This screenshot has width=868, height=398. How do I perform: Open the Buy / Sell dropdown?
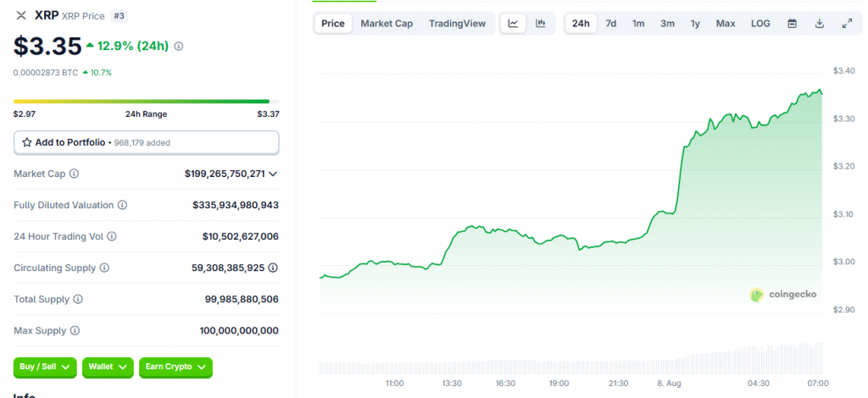pyautogui.click(x=45, y=367)
